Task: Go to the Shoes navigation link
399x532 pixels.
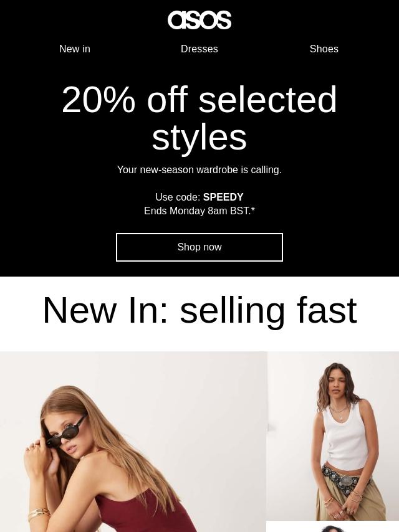Action: [324, 49]
